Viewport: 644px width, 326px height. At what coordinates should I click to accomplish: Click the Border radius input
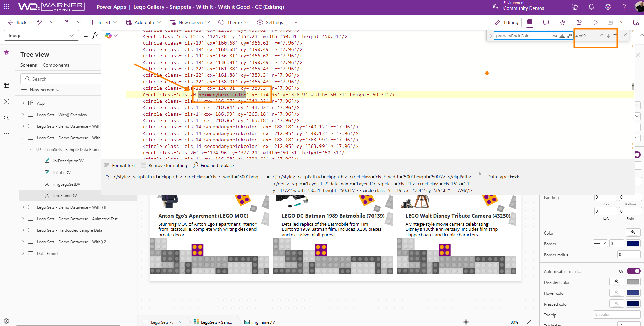pos(629,254)
